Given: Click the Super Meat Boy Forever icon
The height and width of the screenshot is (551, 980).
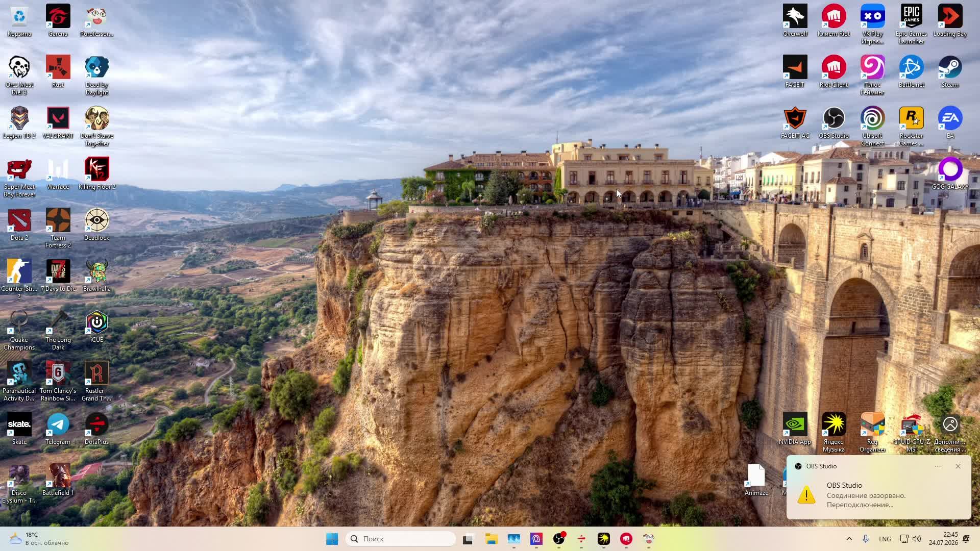Looking at the screenshot, I should (19, 178).
